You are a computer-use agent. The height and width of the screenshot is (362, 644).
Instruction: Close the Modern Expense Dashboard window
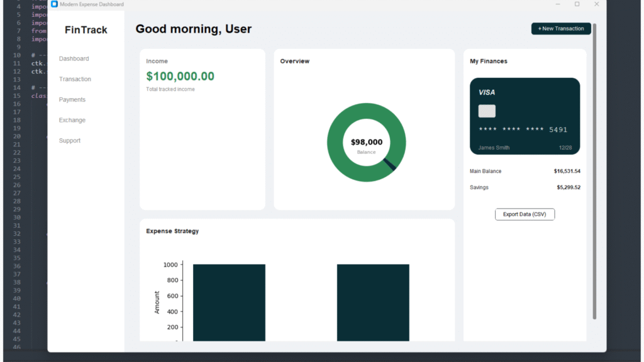coord(596,4)
